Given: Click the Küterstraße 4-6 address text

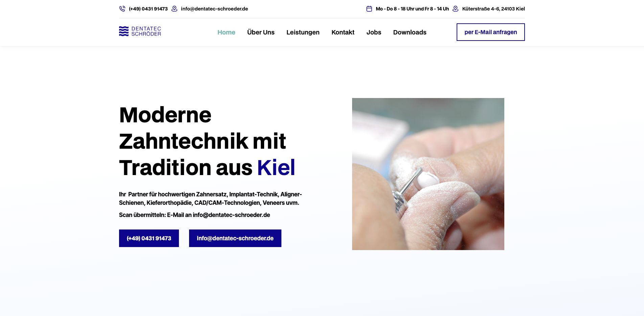Looking at the screenshot, I should 493,9.
